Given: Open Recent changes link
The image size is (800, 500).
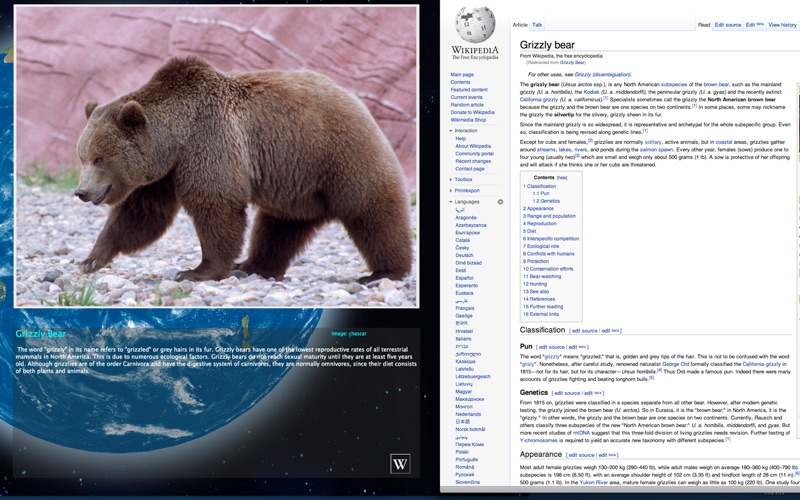Looking at the screenshot, I should 473,161.
